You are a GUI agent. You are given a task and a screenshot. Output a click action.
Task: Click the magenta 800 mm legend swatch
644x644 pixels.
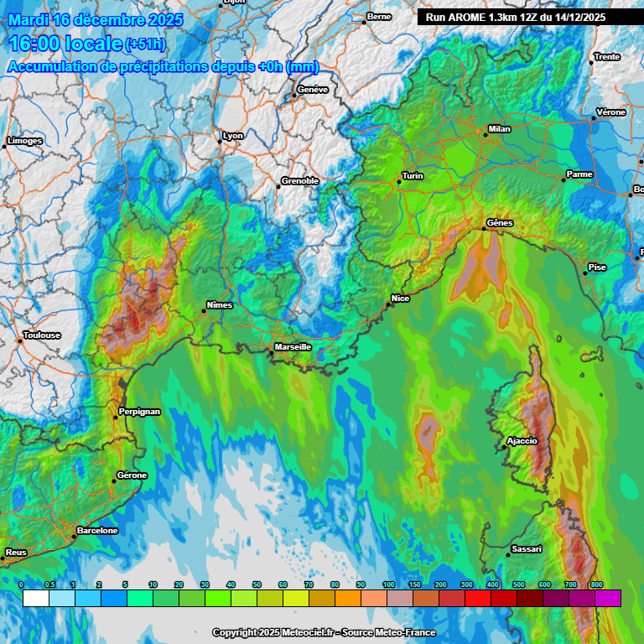608,599
